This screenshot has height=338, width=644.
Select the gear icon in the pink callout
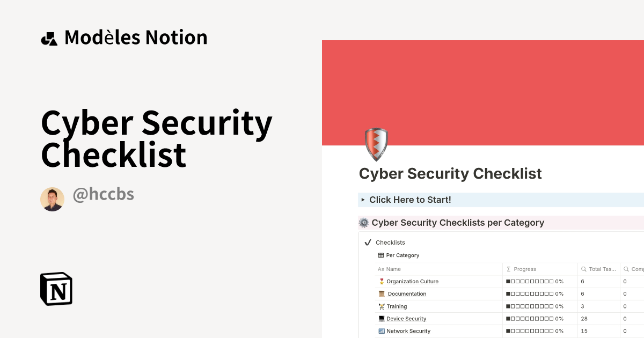363,222
